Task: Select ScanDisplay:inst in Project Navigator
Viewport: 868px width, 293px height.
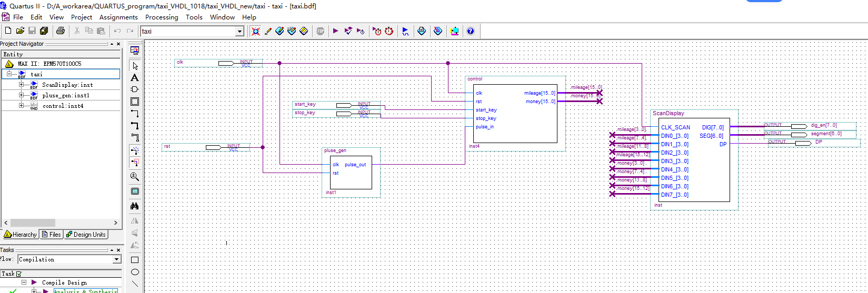Action: (67, 85)
